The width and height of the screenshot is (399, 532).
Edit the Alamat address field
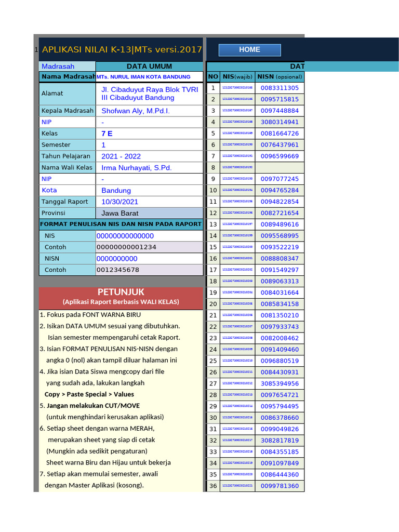tap(149, 94)
